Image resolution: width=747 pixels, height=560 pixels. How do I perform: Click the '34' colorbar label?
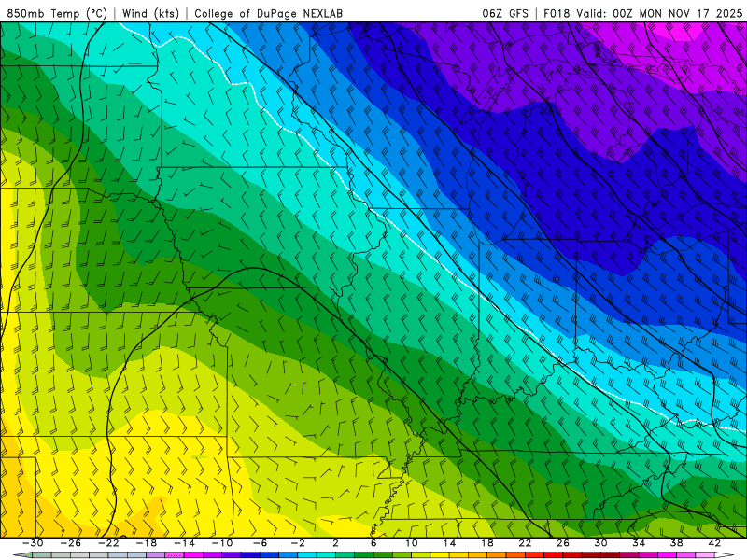coord(639,543)
